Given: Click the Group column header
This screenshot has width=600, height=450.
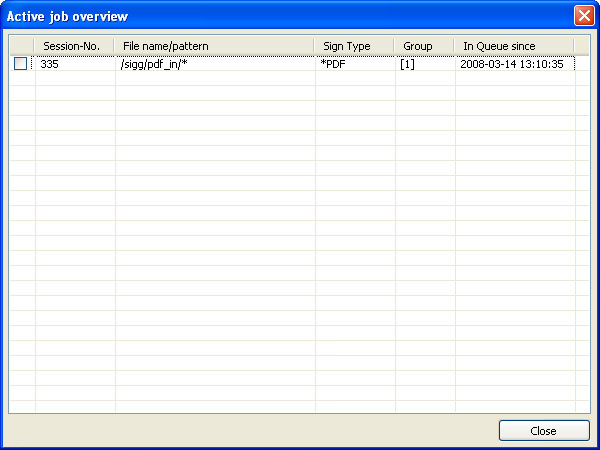Looking at the screenshot, I should coord(418,46).
